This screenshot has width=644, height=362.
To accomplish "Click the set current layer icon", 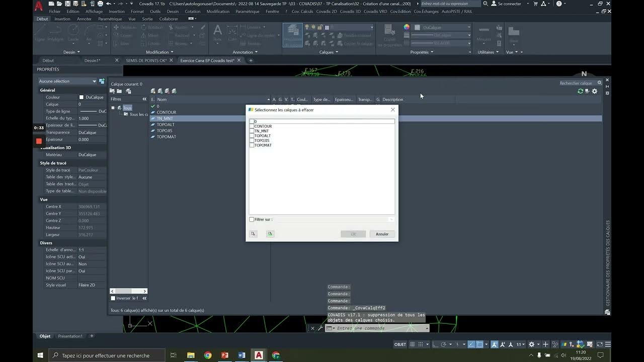I will tap(174, 91).
